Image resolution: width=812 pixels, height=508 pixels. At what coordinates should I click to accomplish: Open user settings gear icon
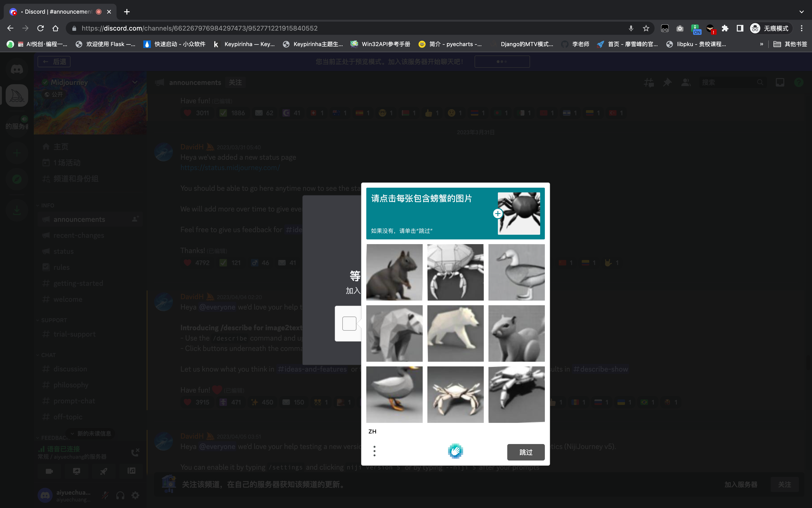135,495
